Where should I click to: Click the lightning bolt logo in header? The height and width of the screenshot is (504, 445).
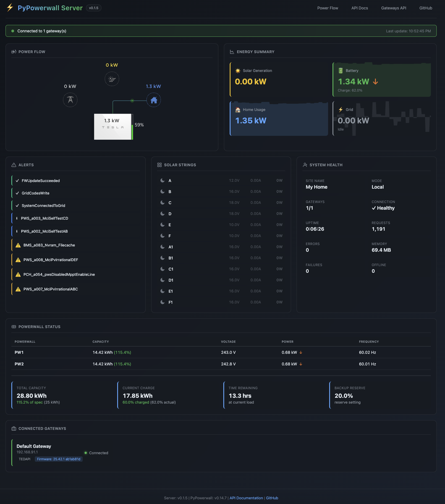[x=10, y=8]
